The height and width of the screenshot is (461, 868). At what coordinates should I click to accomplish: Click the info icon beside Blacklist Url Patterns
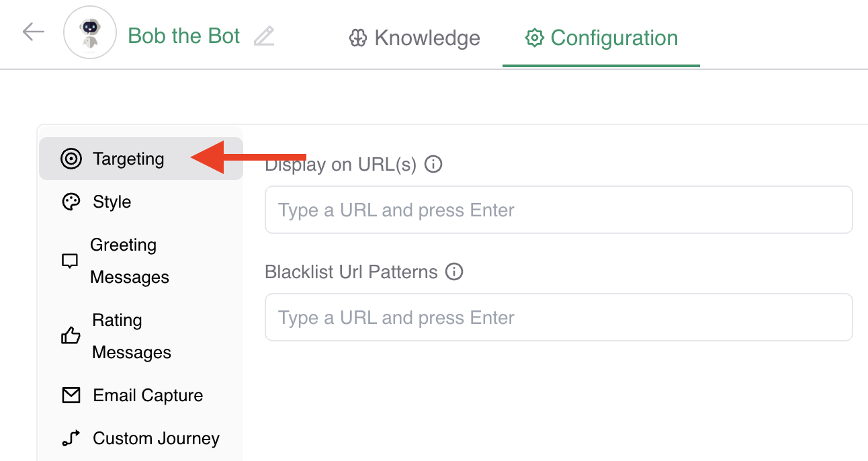tap(454, 272)
